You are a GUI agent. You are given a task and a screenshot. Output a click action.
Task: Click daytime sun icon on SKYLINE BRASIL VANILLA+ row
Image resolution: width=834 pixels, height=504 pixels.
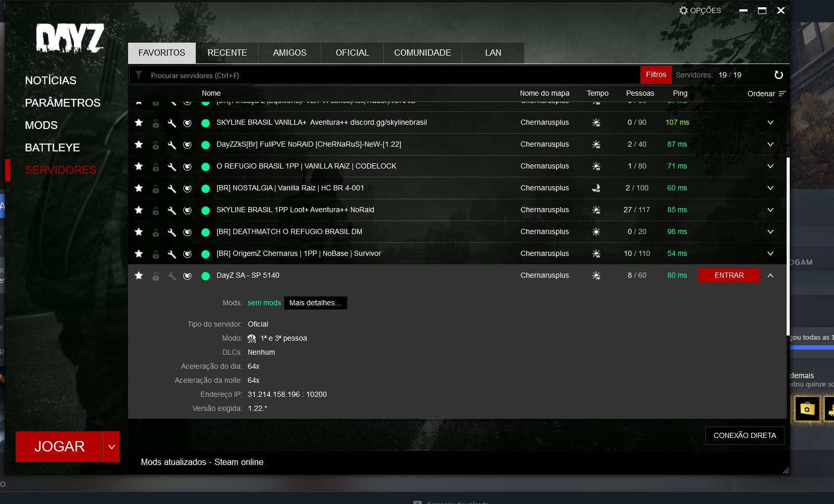[x=596, y=123]
